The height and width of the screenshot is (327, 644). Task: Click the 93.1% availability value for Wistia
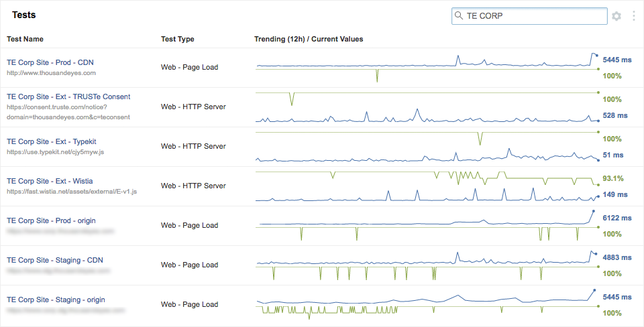click(613, 178)
